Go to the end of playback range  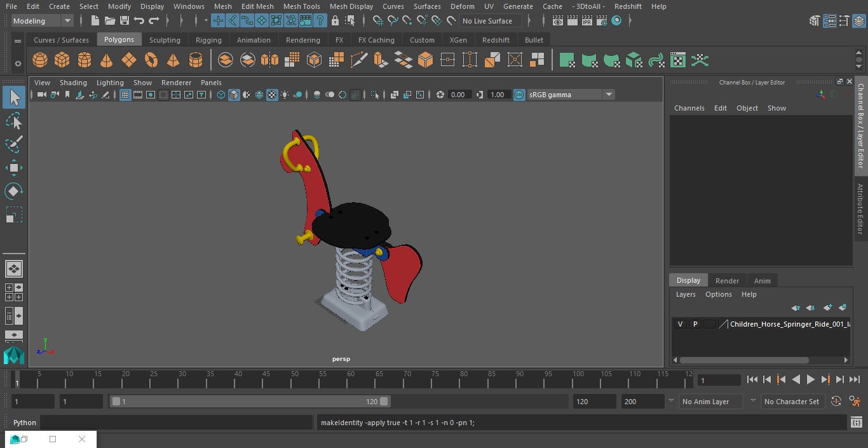coord(855,379)
